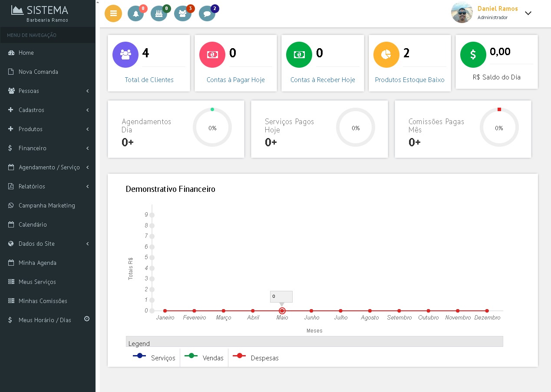The width and height of the screenshot is (551, 392).
Task: Toggle the Despesas series in chart legend
Action: (x=256, y=358)
